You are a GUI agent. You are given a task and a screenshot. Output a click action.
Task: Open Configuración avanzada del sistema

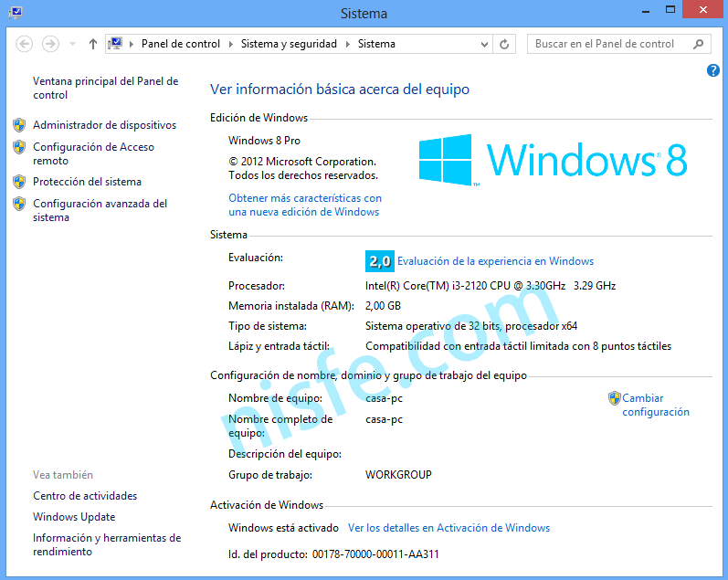pos(100,210)
